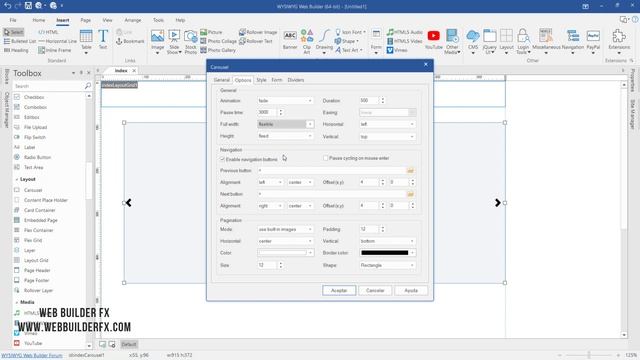
Task: Switch to the General tab in Carousel dialog
Action: coord(222,80)
